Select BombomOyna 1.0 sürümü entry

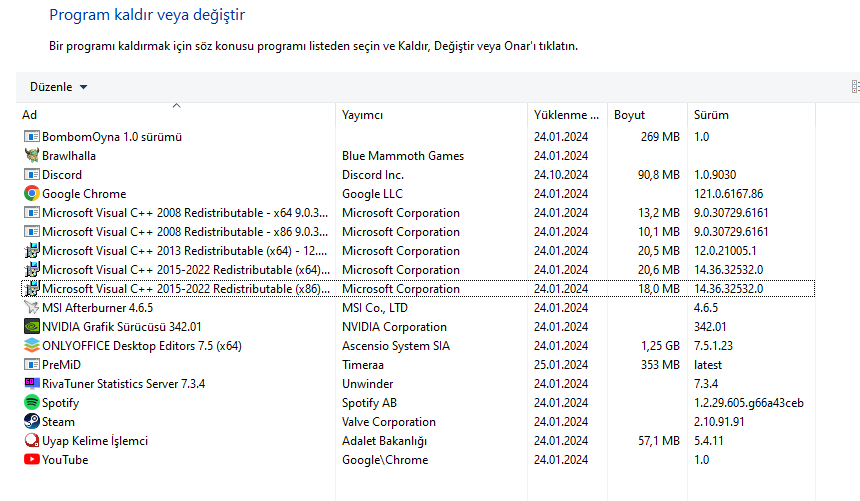pyautogui.click(x=112, y=137)
